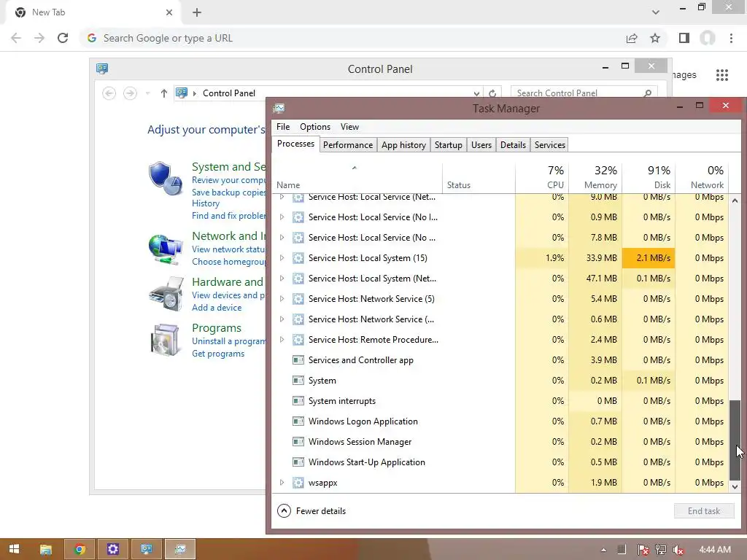747x560 pixels.
Task: Click the gear icon beside wsappx
Action: click(x=298, y=483)
